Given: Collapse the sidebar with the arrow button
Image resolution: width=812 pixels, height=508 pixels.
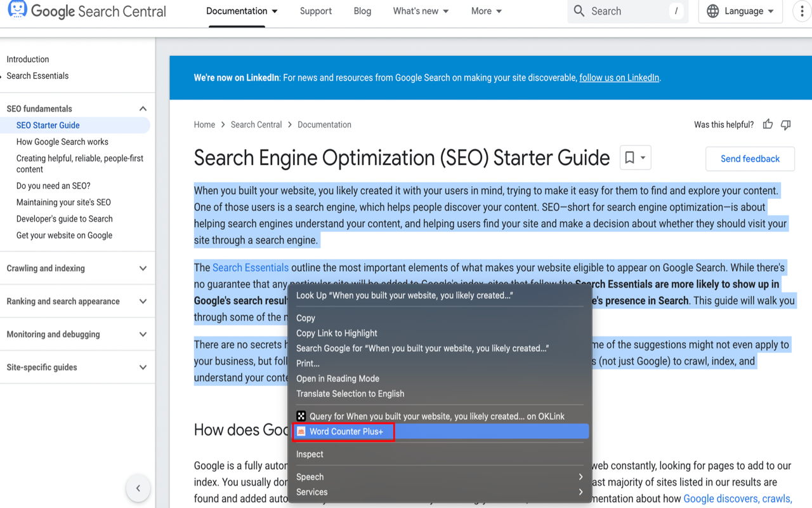Looking at the screenshot, I should [138, 488].
